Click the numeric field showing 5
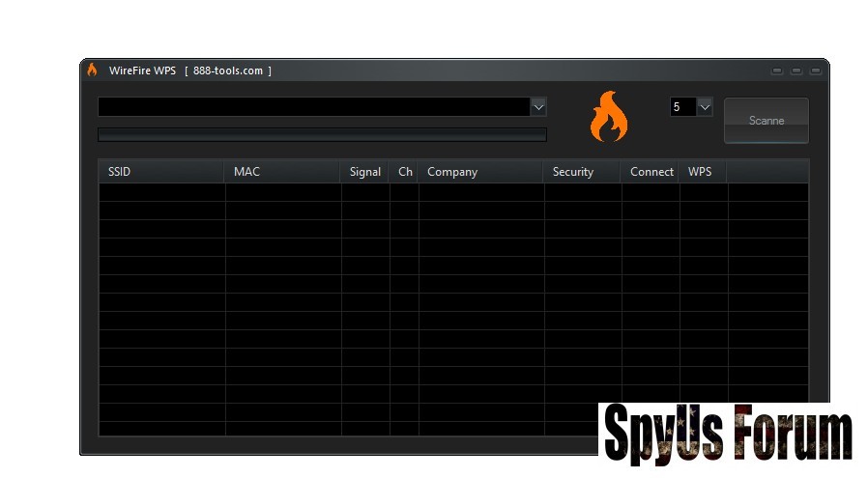This screenshot has height=478, width=868. coord(681,107)
